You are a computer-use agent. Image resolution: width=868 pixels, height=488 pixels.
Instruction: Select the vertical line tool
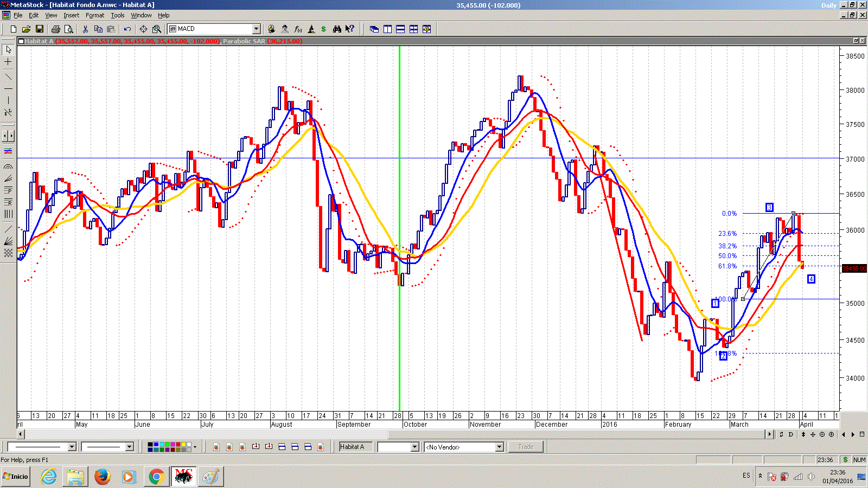coord(8,100)
